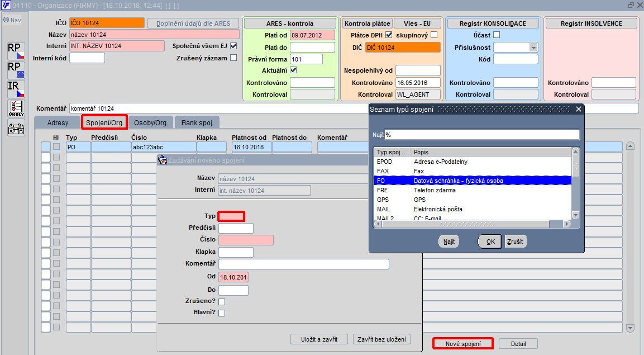
Task: Click the building icon in sidebar
Action: pyautogui.click(x=16, y=128)
